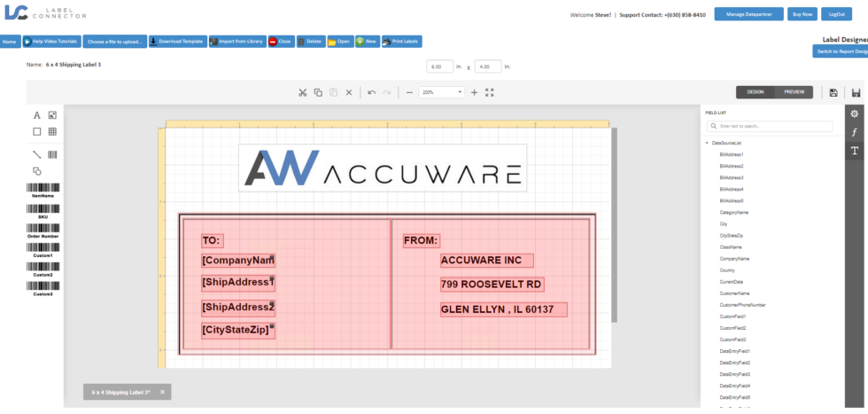This screenshot has width=868, height=414.
Task: Pick the Custom1 barcode template
Action: [x=43, y=251]
